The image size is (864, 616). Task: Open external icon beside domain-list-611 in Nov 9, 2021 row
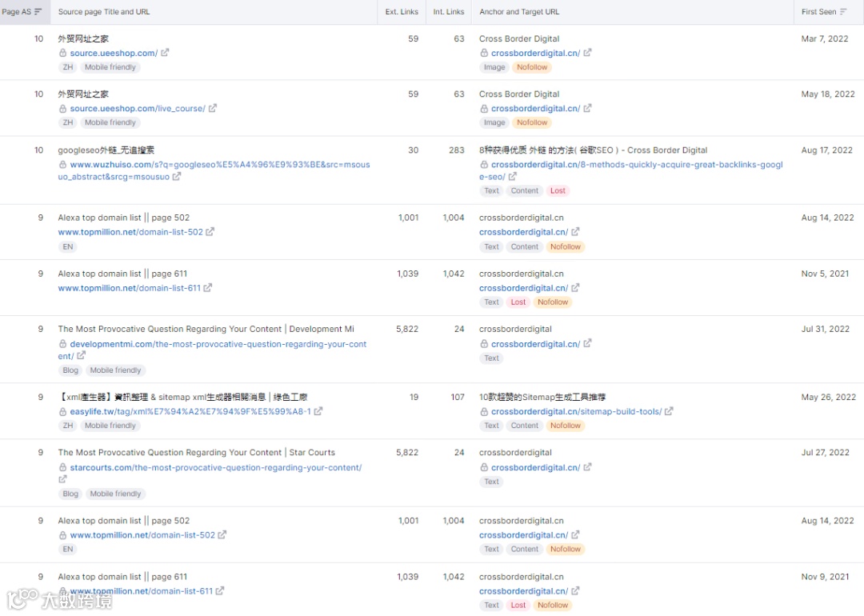(220, 590)
